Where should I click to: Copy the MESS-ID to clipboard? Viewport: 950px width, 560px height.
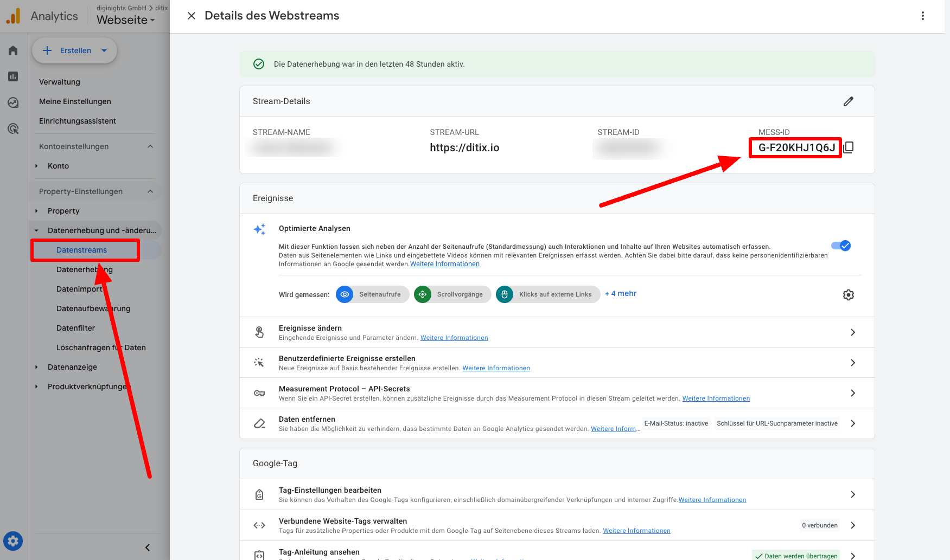click(849, 147)
